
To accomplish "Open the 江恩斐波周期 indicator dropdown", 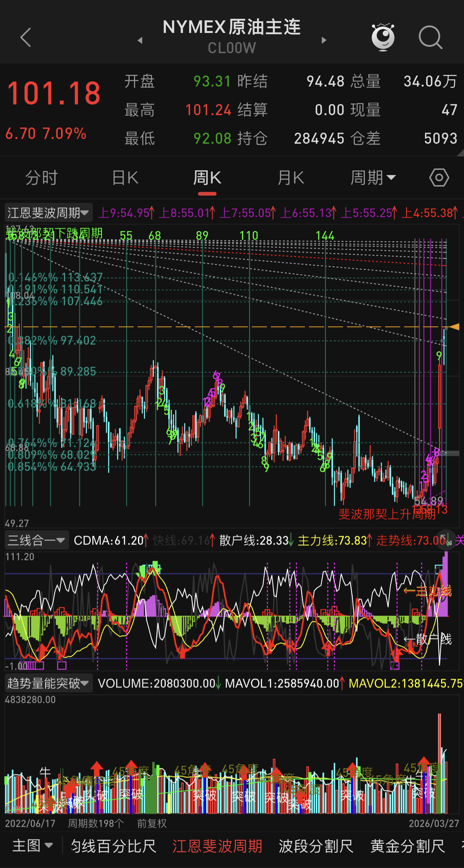I will [48, 213].
